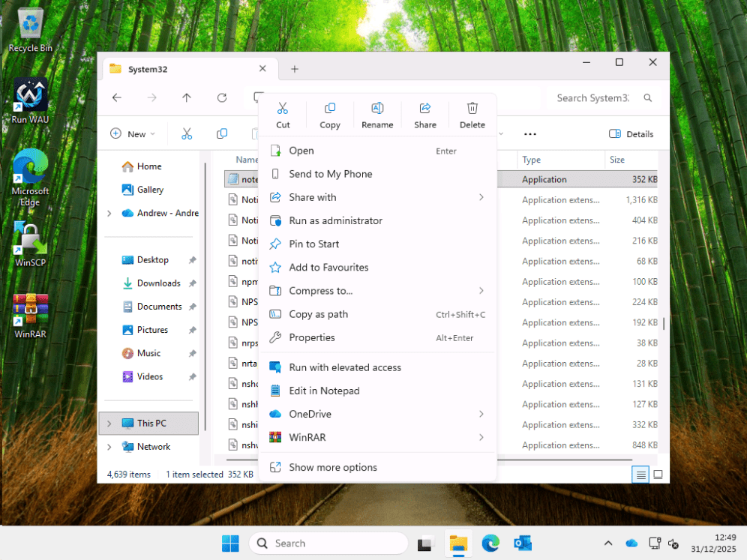
Task: Switch to large thumbnails view in the status bar
Action: click(658, 474)
